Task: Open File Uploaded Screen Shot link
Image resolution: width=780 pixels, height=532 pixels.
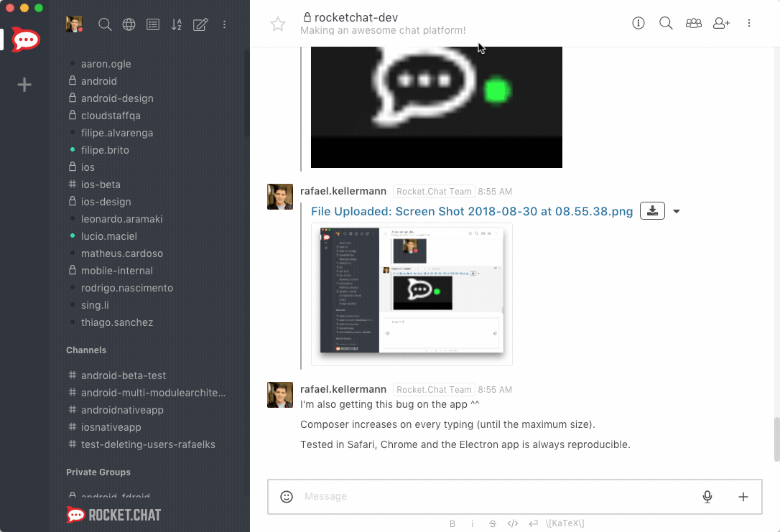Action: click(472, 211)
